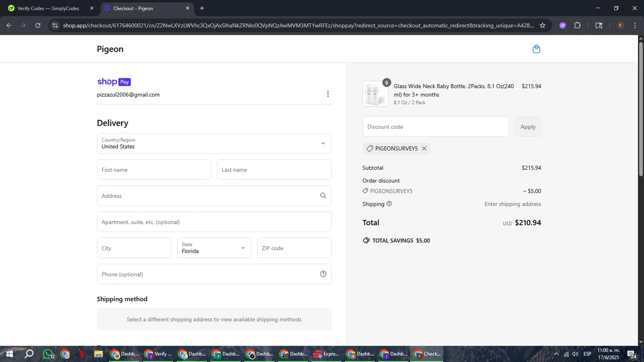Switch to the Checkout - Pigeon tab
Image resolution: width=644 pixels, height=362 pixels.
point(147,8)
